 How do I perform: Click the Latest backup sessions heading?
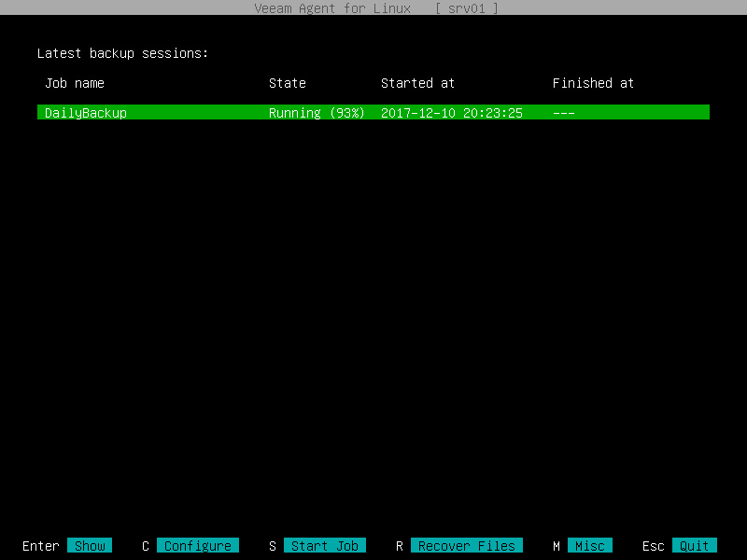[121, 53]
